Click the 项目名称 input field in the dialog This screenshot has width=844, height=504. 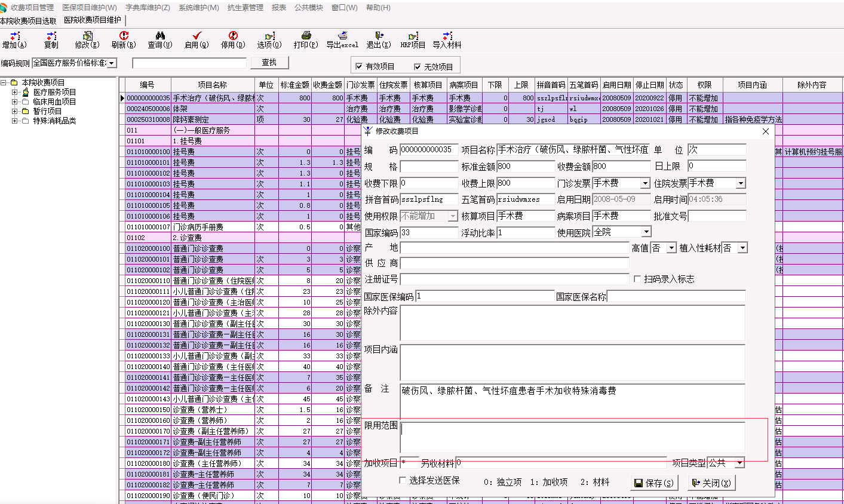(573, 150)
